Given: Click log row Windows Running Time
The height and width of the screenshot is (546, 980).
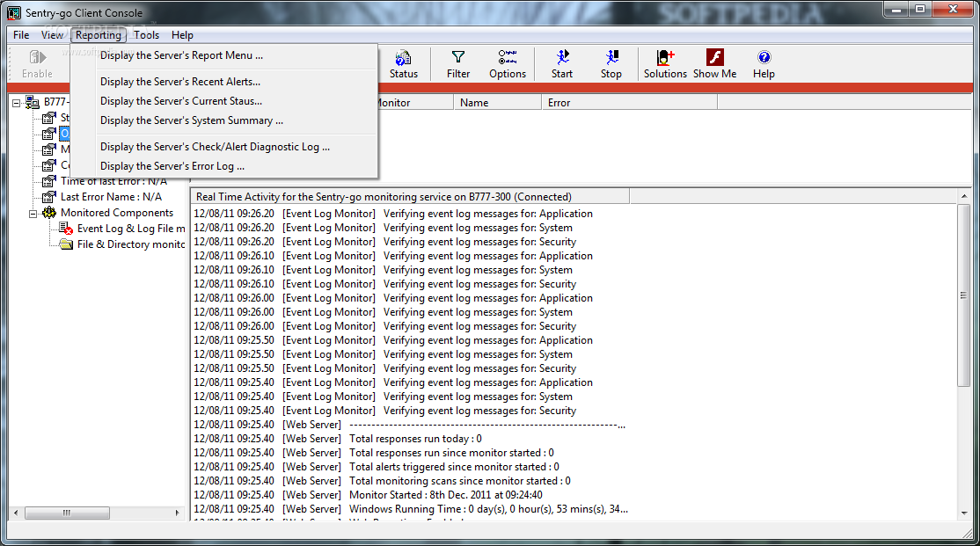Looking at the screenshot, I should [411, 509].
